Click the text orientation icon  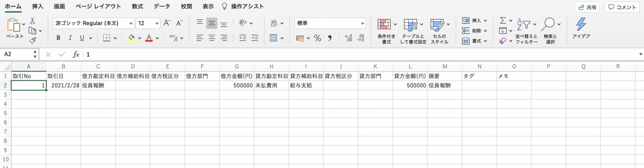[x=243, y=23]
